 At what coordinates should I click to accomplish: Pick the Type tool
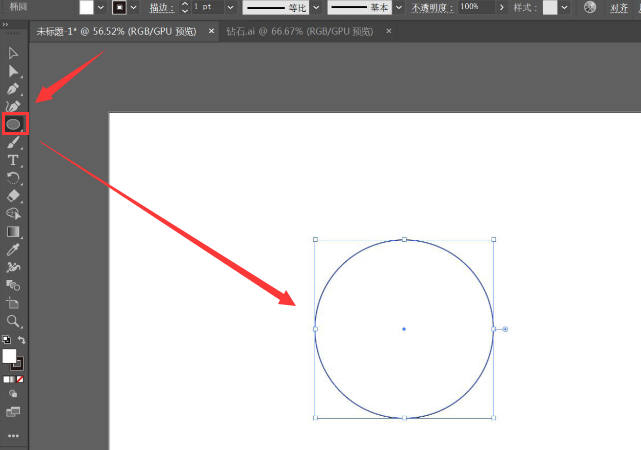14,160
